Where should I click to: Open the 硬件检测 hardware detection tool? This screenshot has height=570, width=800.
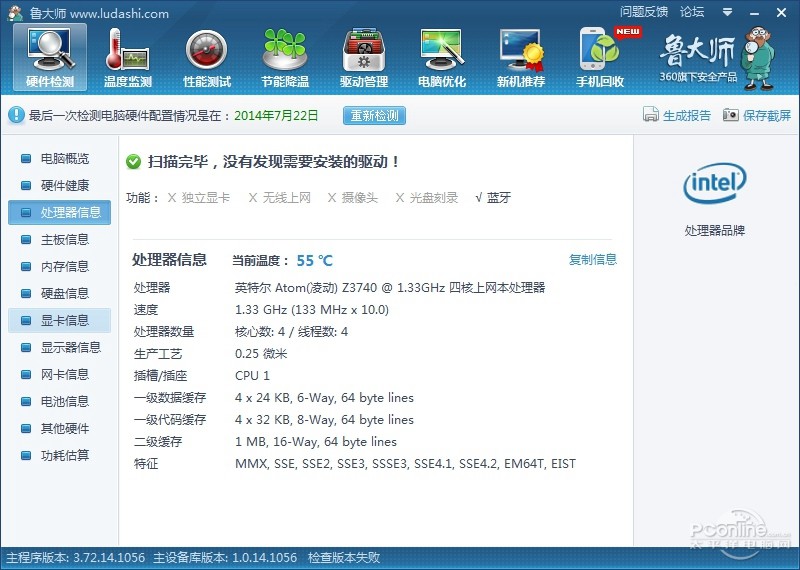(x=50, y=58)
